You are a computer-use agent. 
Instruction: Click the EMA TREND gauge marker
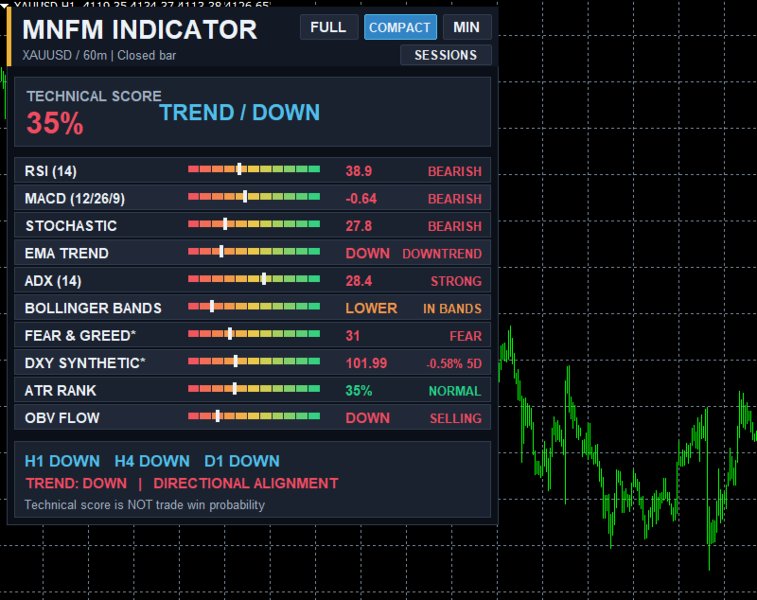click(221, 251)
